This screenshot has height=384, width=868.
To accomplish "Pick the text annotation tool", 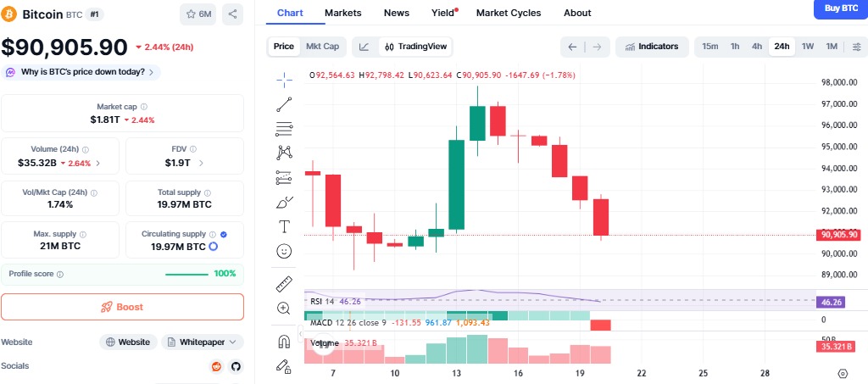I will tap(285, 226).
